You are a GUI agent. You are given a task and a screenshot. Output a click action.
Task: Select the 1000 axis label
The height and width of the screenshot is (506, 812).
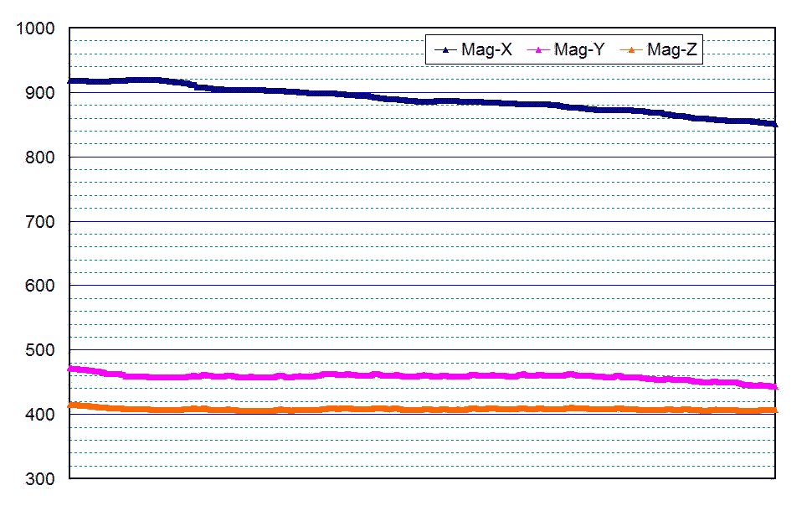click(36, 28)
